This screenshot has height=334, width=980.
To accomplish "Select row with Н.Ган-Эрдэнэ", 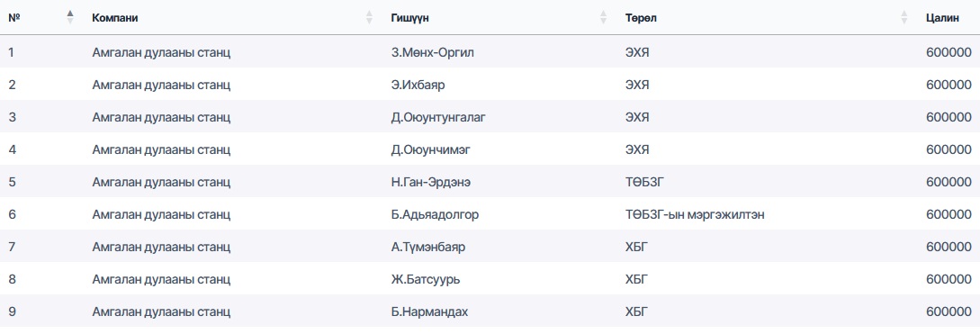I will coord(490,182).
